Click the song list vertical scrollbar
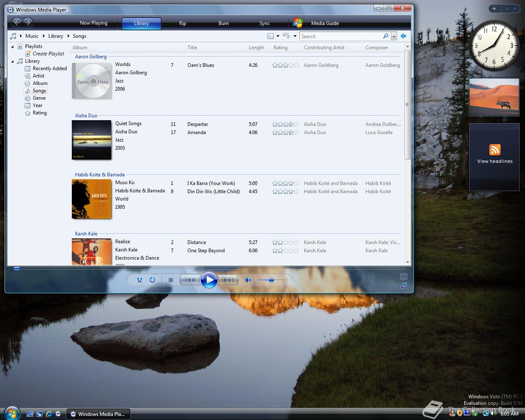The image size is (525, 420). pyautogui.click(x=407, y=105)
